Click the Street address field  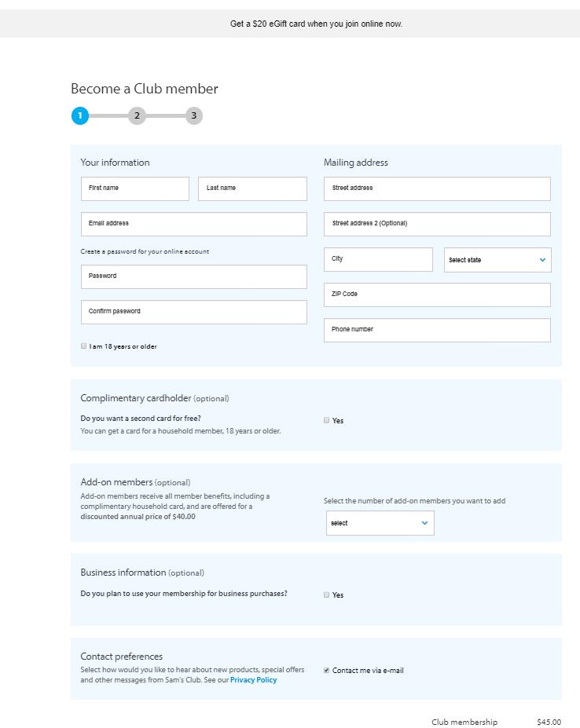(437, 188)
